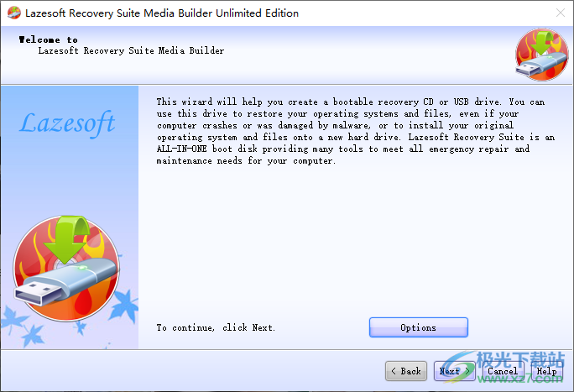Click the wizard description paragraph
Viewport: 574px width, 392px height.
[x=356, y=131]
